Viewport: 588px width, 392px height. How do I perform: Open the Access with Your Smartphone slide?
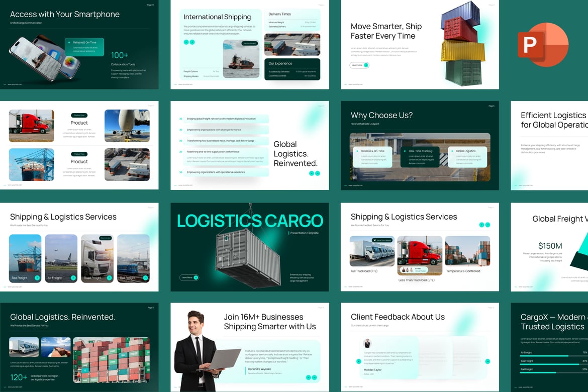(79, 45)
